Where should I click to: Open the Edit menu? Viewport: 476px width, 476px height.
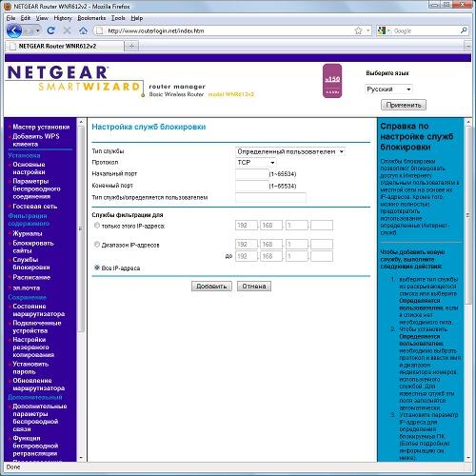tap(26, 18)
